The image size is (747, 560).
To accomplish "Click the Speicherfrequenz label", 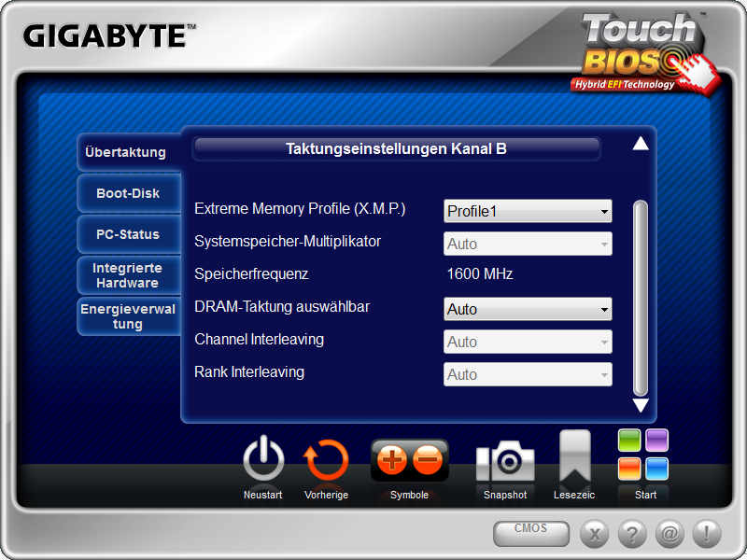I will [x=251, y=273].
